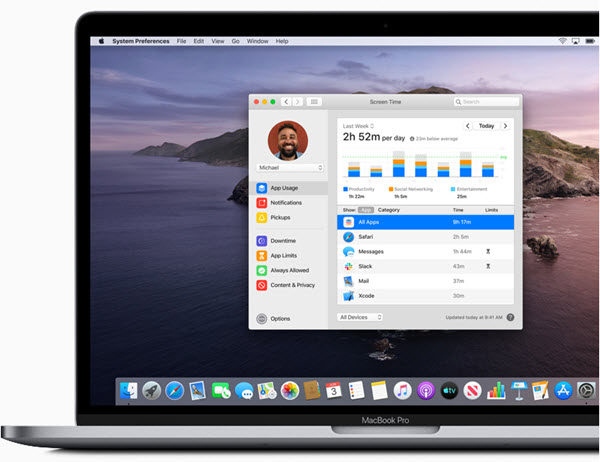The image size is (600, 462).
Task: Open the Apple menu
Action: (101, 41)
